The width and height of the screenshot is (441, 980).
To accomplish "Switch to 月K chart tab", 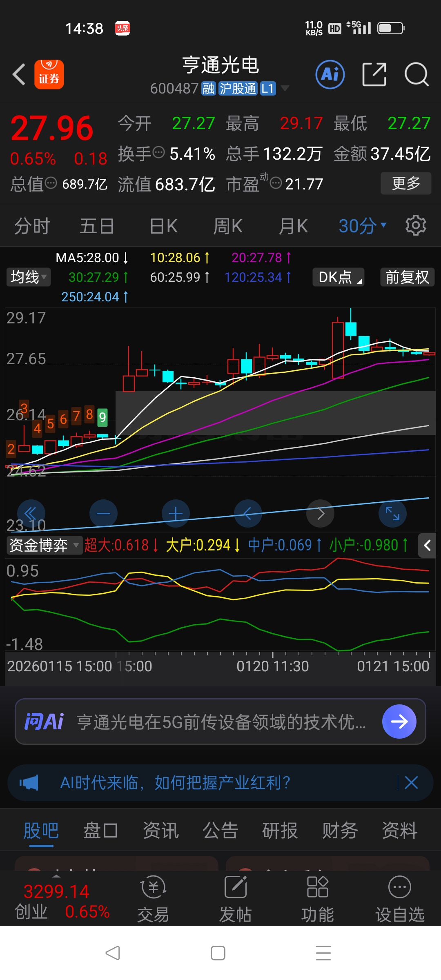I will tap(293, 226).
